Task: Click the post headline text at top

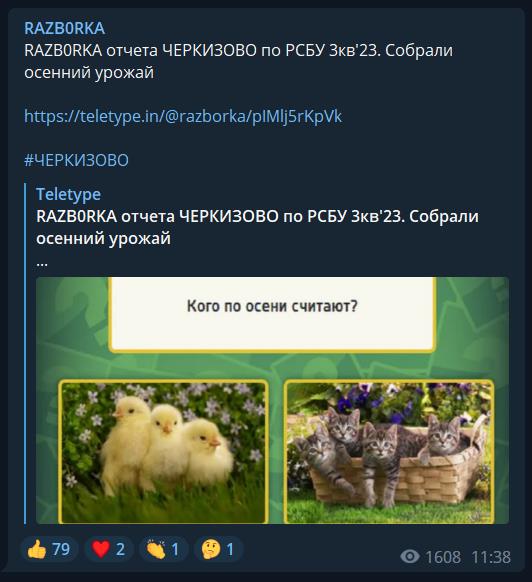Action: (238, 61)
